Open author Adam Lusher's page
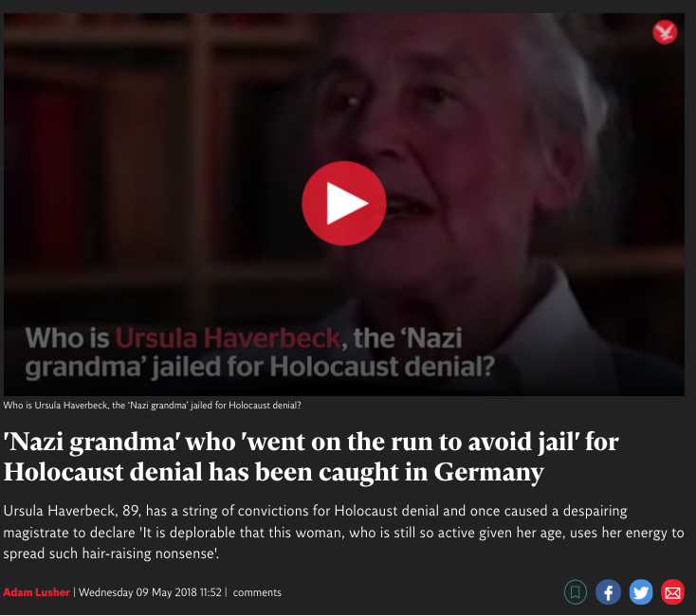The width and height of the screenshot is (696, 616). point(36,592)
